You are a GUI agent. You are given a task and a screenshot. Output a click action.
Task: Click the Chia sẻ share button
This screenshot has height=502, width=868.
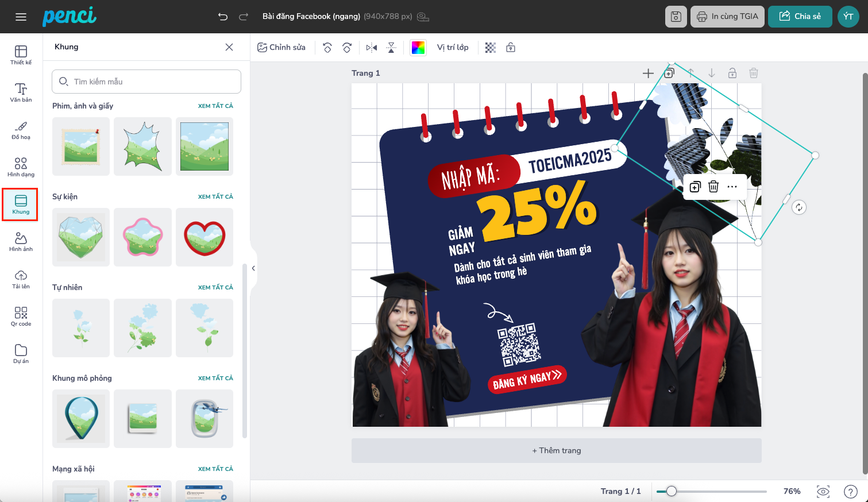[x=800, y=17]
